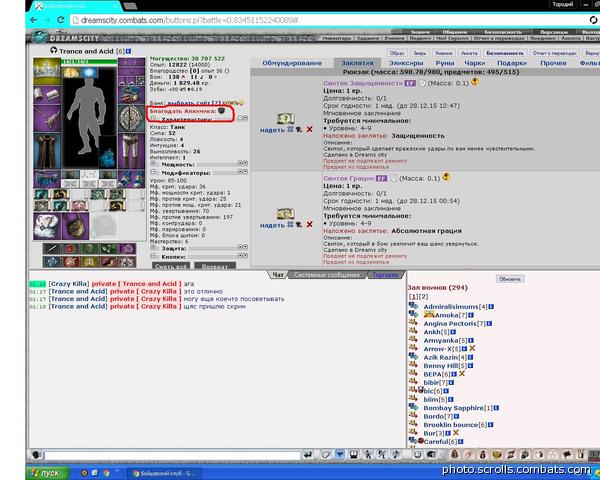Viewport: 600px width, 480px height.
Task: Delete Свиток Грации with its red X
Action: point(309,224)
